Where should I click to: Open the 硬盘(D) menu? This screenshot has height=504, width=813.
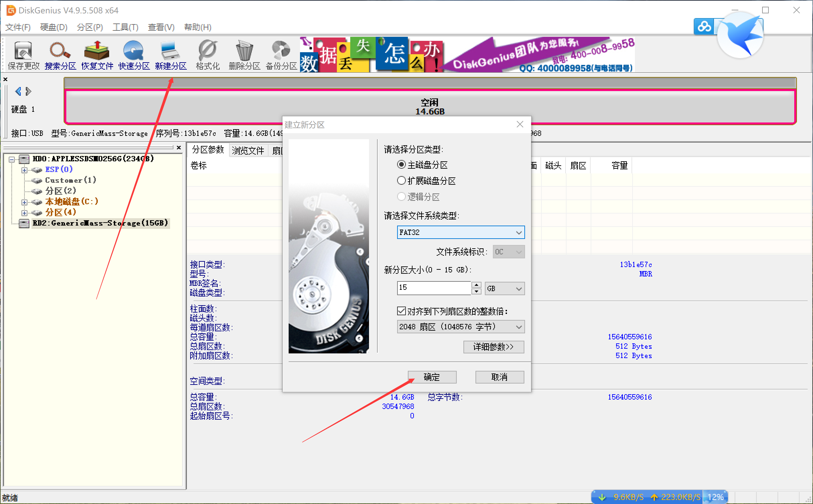54,27
